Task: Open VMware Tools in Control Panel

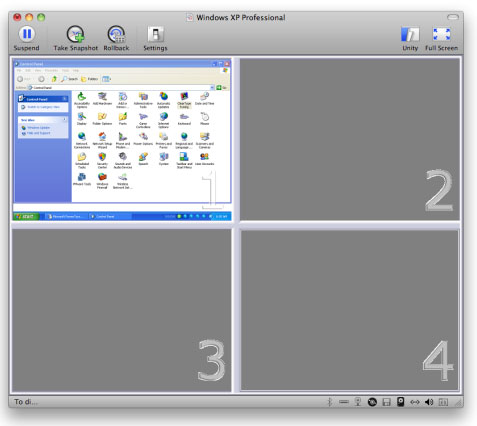Action: pos(82,179)
